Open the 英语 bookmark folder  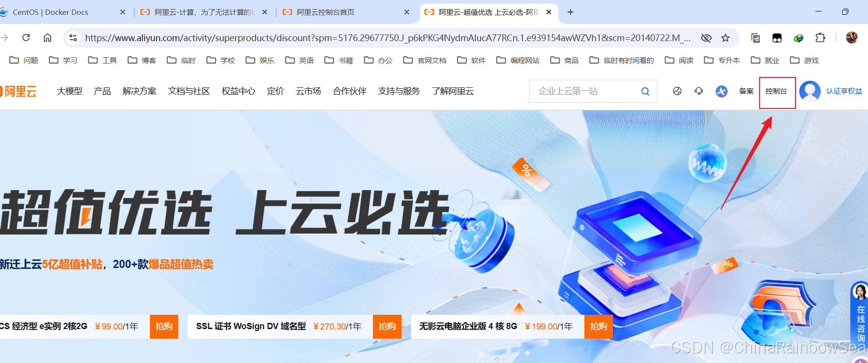click(299, 60)
